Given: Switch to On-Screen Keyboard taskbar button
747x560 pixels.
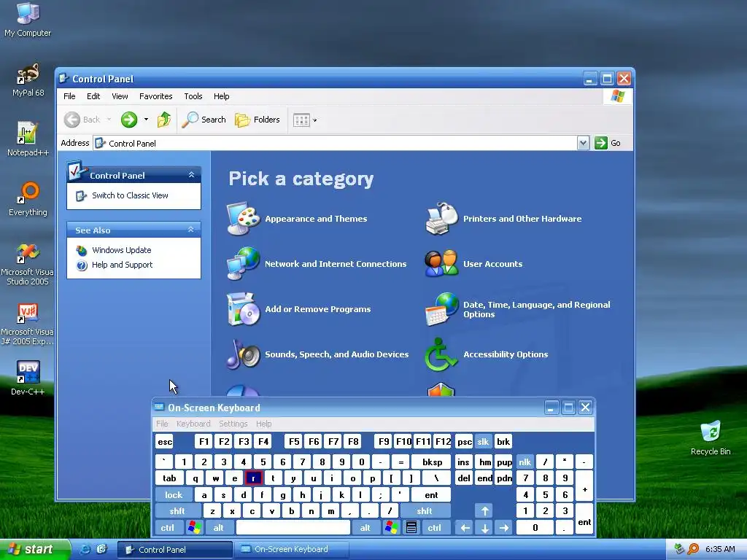Looking at the screenshot, I should [x=292, y=549].
